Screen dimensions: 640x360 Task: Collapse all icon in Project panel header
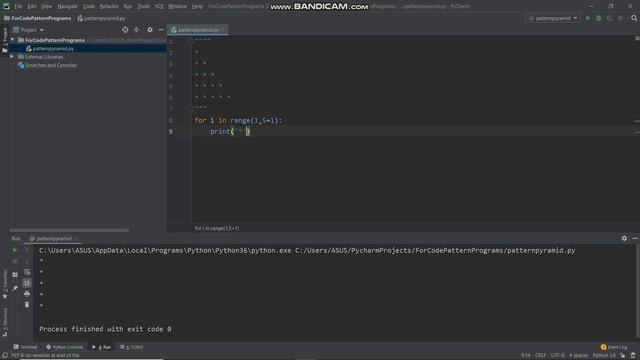pos(136,30)
